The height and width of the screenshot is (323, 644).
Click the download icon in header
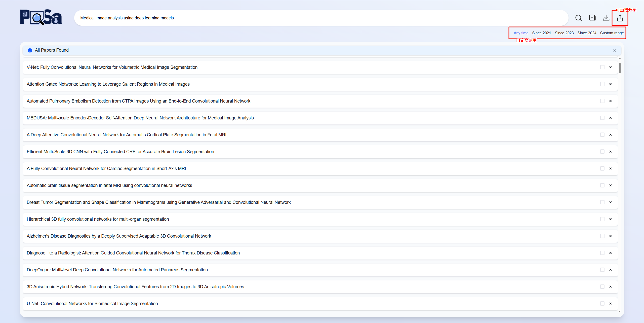(x=606, y=18)
